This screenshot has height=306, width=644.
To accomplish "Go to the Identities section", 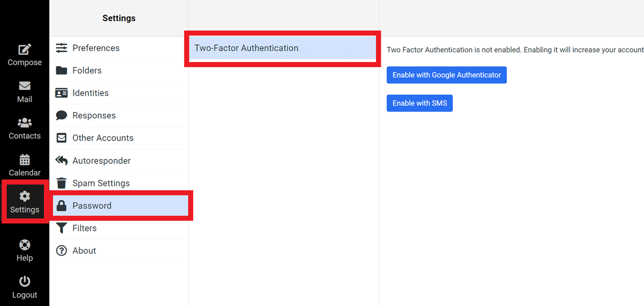I will coord(119,93).
